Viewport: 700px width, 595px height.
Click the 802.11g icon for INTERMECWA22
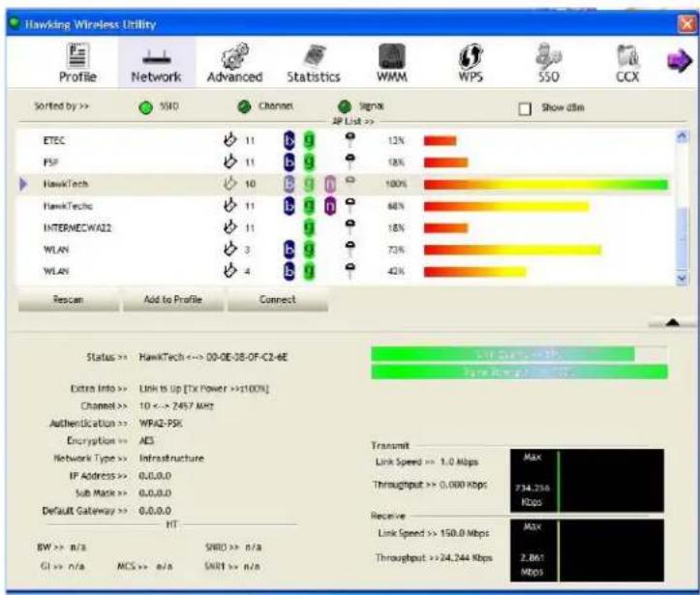(x=309, y=227)
